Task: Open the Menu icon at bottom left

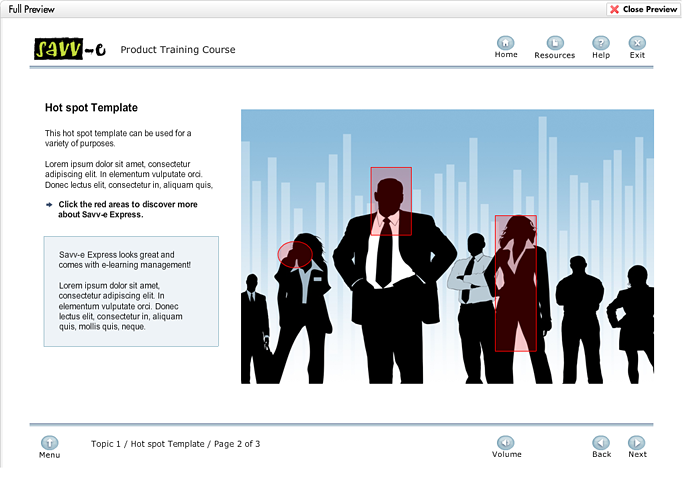Action: click(49, 443)
